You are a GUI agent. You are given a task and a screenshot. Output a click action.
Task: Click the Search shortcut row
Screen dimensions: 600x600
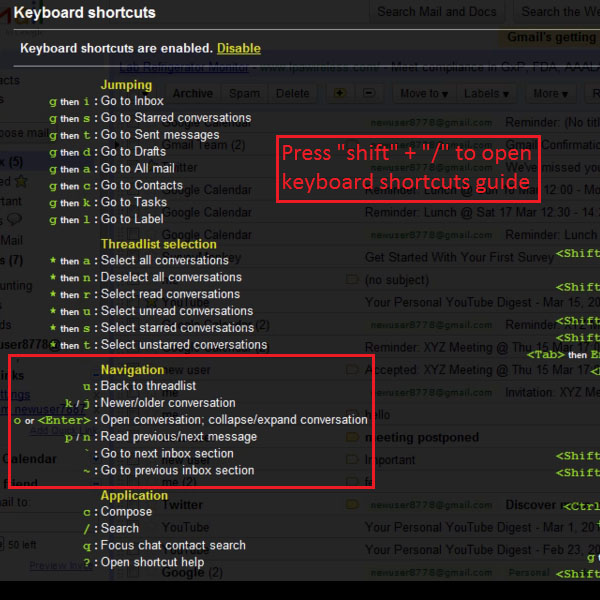[x=111, y=528]
